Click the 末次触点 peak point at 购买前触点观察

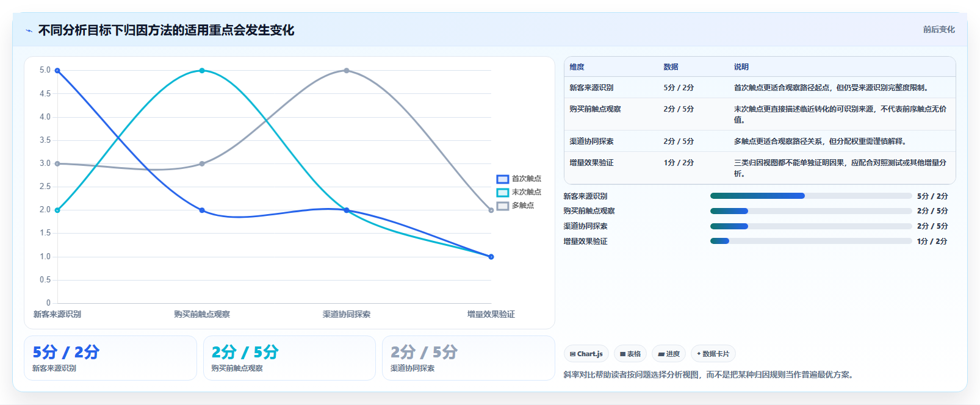click(x=202, y=71)
